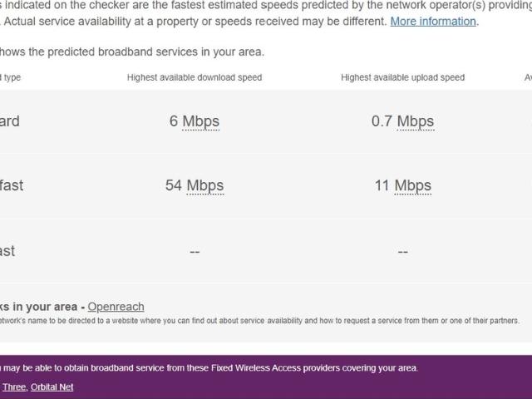
Task: Visit the Orbital Net provider link
Action: pyautogui.click(x=52, y=387)
